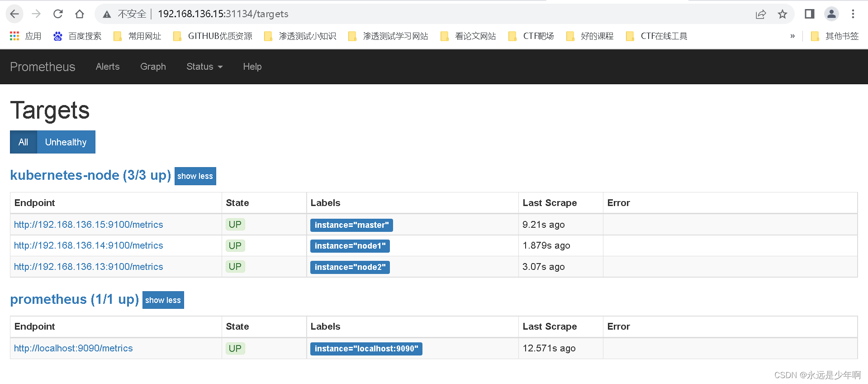This screenshot has height=384, width=868.
Task: Open the localhost:9090/metrics endpoint link
Action: click(73, 348)
